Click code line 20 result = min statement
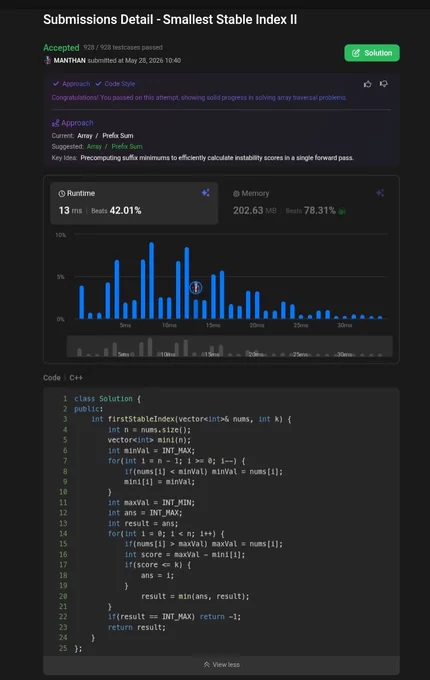Image resolution: width=430 pixels, height=680 pixels. [x=195, y=596]
